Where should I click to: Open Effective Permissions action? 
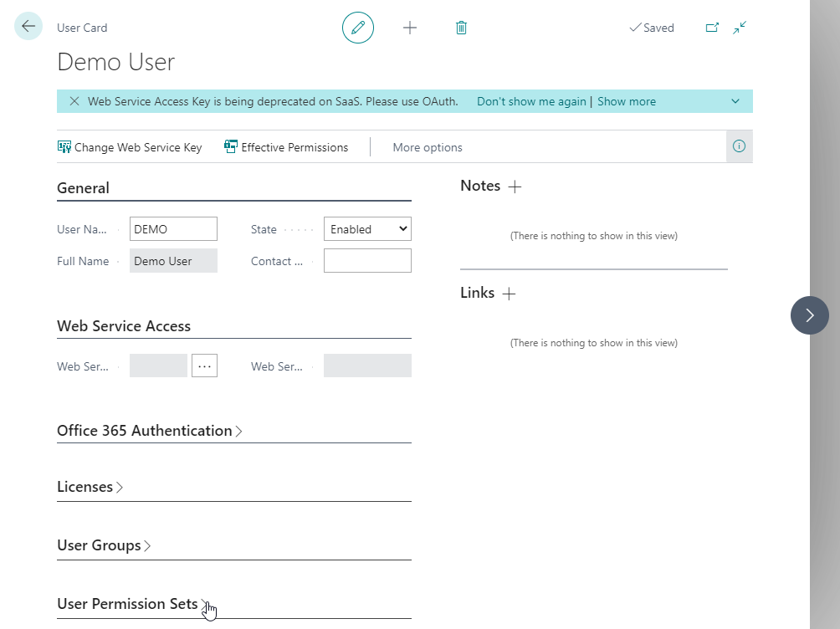point(286,147)
